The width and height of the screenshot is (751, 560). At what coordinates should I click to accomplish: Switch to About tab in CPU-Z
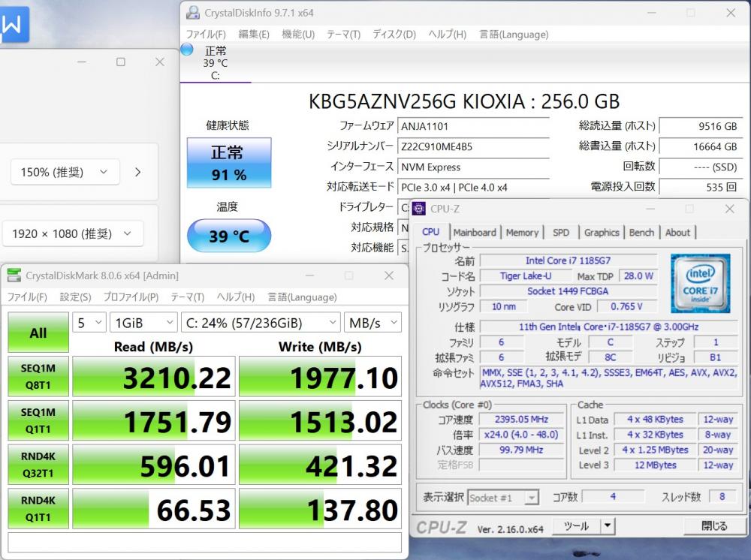click(677, 233)
